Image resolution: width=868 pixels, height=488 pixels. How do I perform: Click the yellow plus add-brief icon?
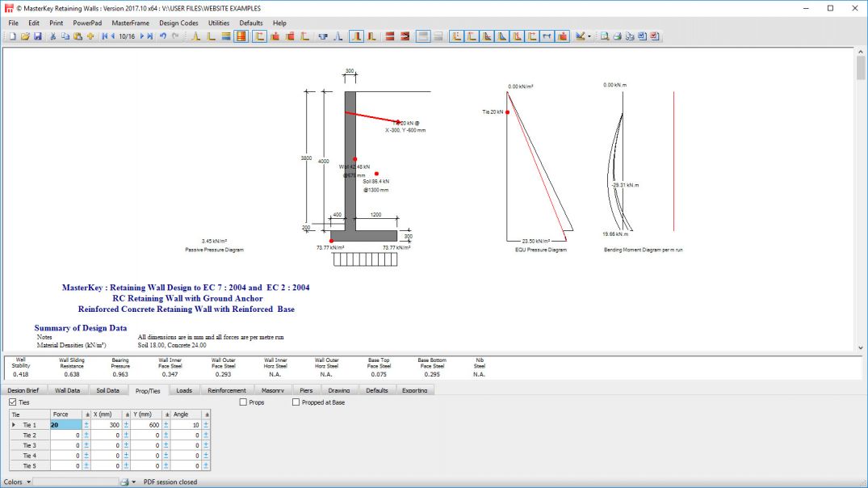pyautogui.click(x=90, y=36)
